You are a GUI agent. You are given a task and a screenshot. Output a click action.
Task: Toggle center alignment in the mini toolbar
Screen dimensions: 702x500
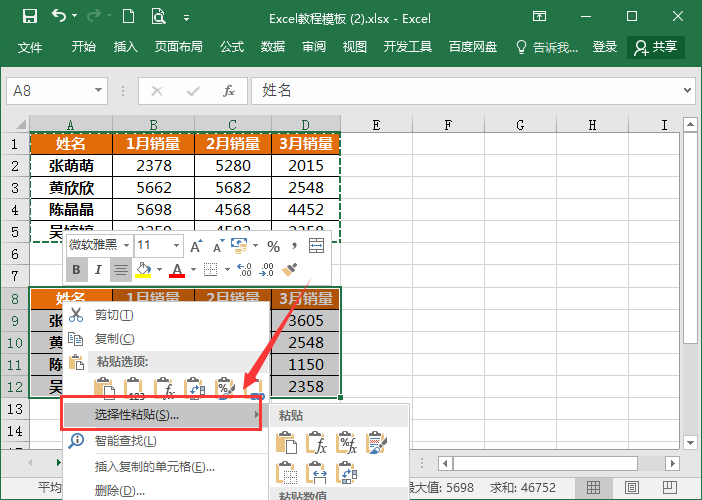tap(120, 269)
